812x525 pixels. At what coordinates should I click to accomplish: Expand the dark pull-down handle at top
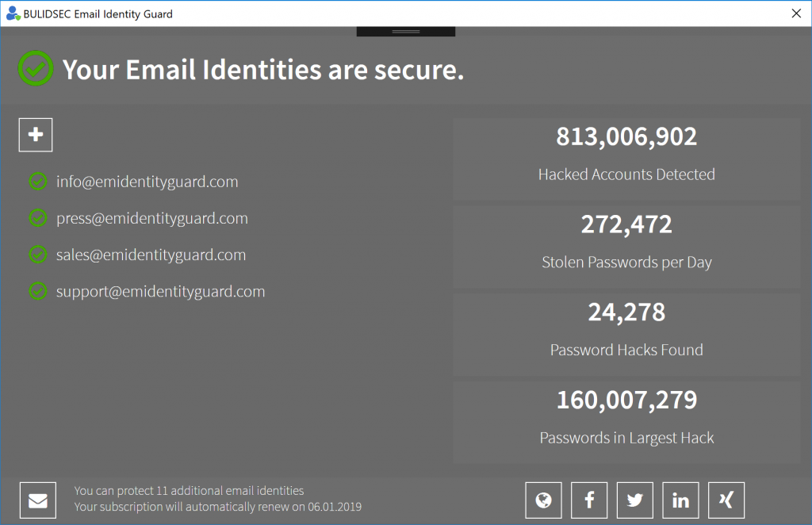coord(406,32)
